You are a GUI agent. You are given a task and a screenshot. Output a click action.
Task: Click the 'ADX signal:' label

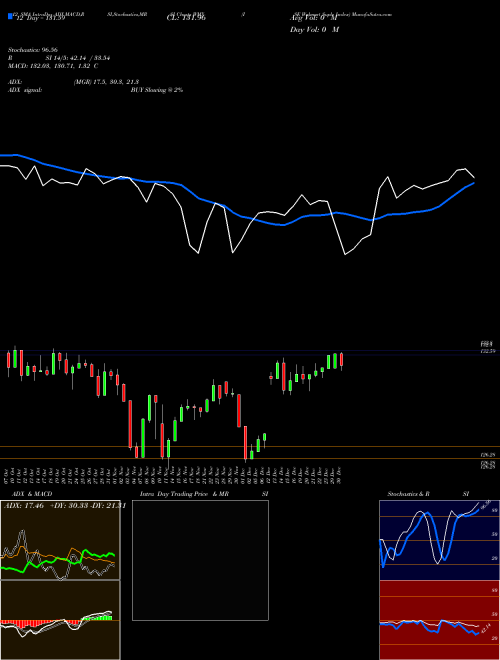(x=25, y=90)
